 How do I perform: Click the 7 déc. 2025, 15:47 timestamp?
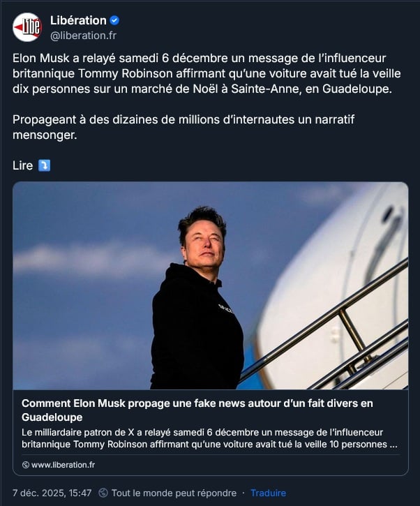tap(52, 493)
